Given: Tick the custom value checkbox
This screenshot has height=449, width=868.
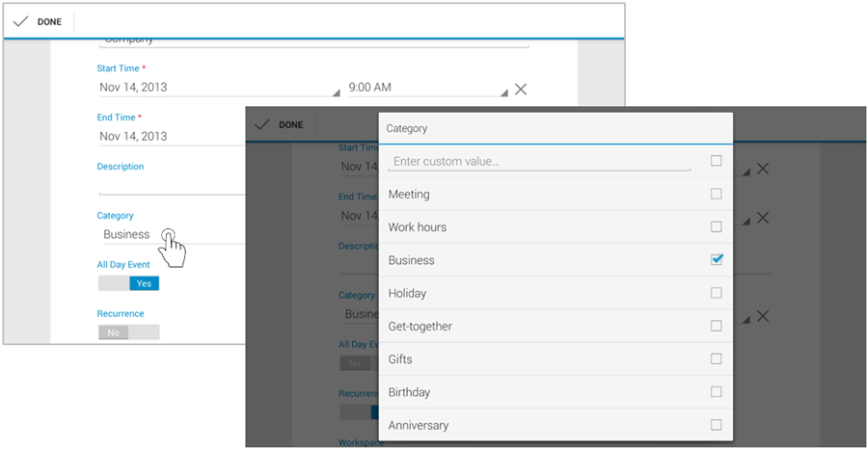Looking at the screenshot, I should (716, 161).
